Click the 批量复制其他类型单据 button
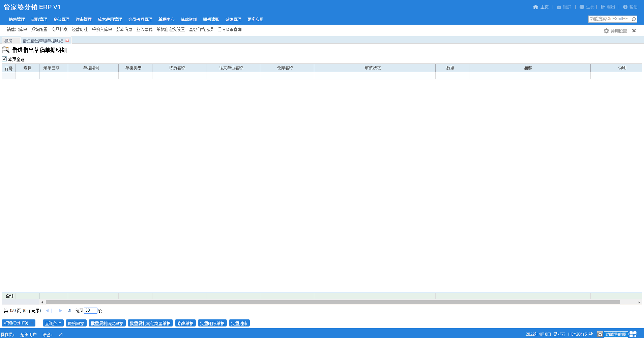 click(x=150, y=323)
